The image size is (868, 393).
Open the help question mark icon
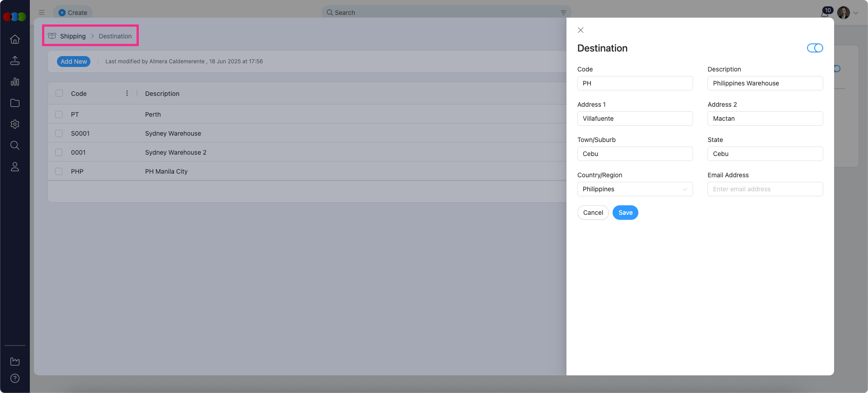pos(15,379)
